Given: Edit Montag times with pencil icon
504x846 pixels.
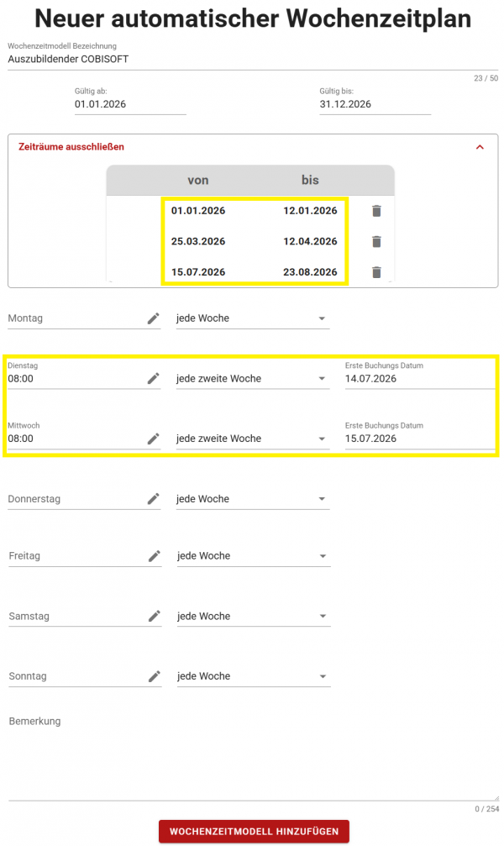Looking at the screenshot, I should click(x=153, y=318).
